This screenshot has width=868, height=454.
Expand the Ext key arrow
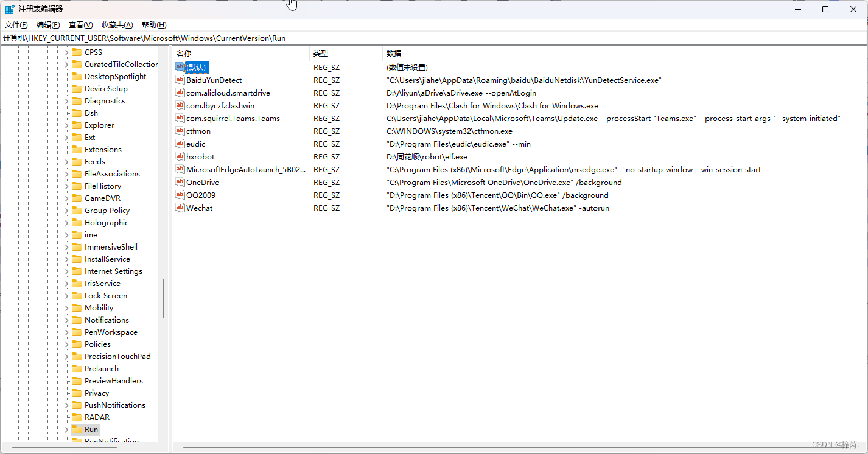(x=66, y=138)
